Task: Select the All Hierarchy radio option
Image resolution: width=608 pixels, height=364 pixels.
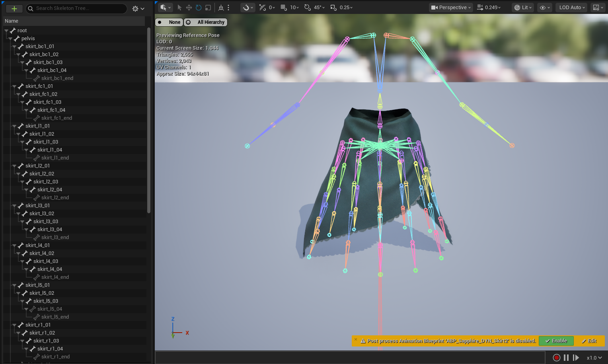Action: (206, 22)
